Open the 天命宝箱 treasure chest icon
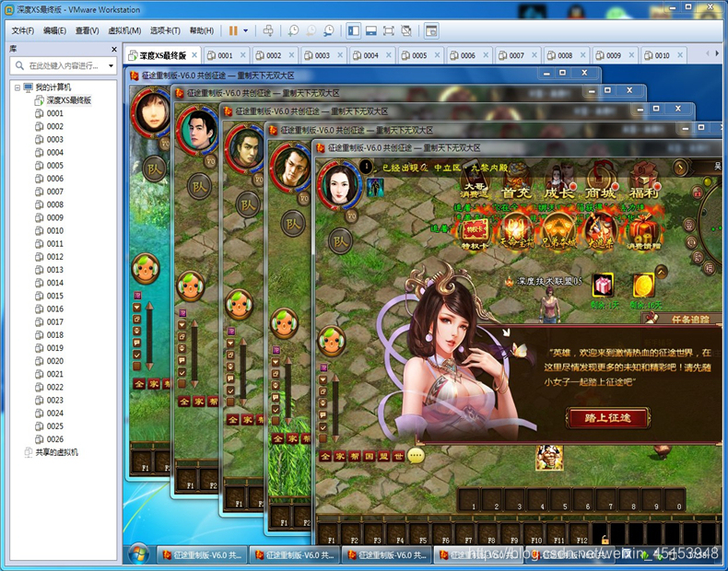The width and height of the screenshot is (728, 571). pos(516,232)
